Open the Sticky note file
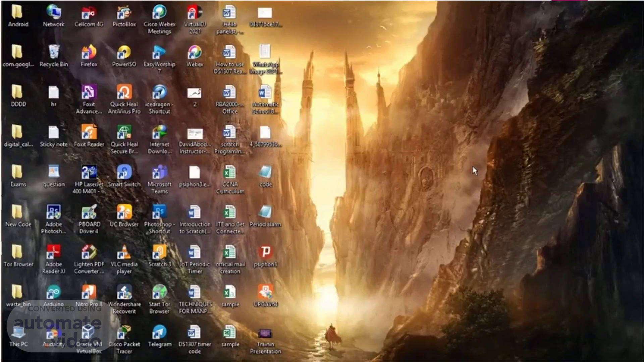Screen dimensions: 644x362 pyautogui.click(x=54, y=136)
